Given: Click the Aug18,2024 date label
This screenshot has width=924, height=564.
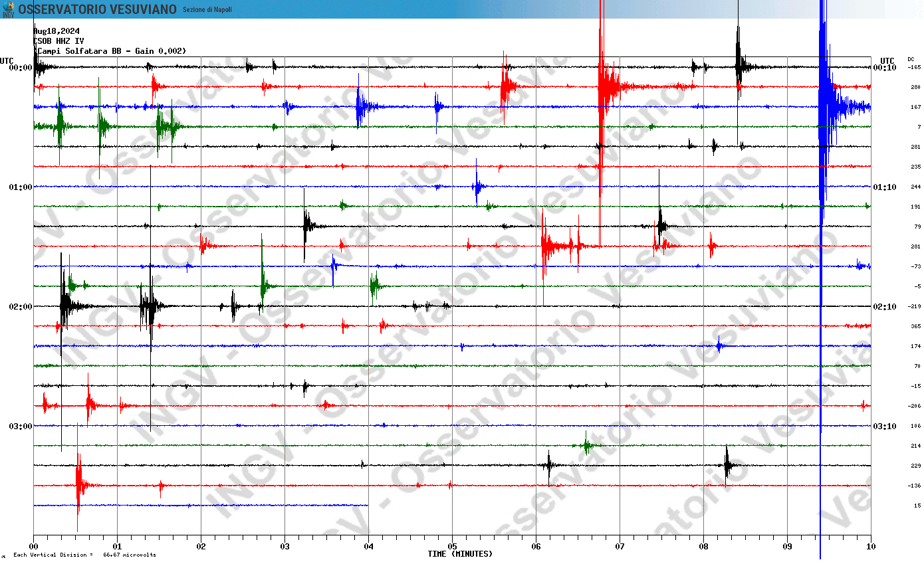Looking at the screenshot, I should tap(57, 31).
